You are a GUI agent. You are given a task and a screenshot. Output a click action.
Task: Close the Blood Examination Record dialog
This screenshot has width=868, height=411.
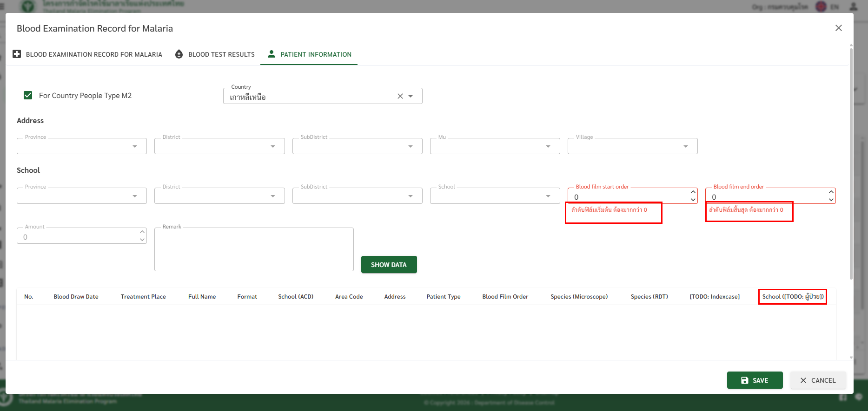[x=838, y=28]
